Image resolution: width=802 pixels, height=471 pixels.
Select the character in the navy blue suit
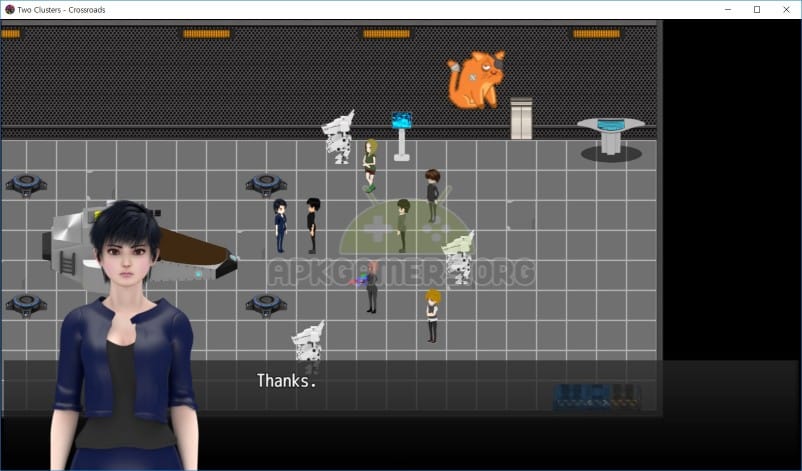[x=281, y=225]
